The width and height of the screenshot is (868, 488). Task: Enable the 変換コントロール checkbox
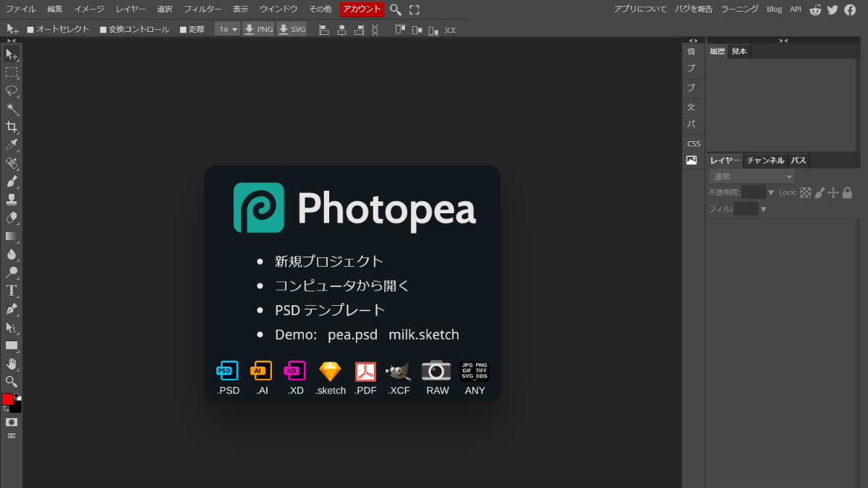point(103,30)
